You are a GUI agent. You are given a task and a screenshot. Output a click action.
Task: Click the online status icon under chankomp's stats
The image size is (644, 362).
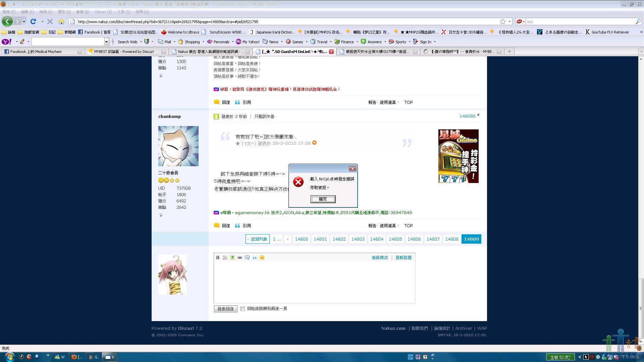click(161, 215)
